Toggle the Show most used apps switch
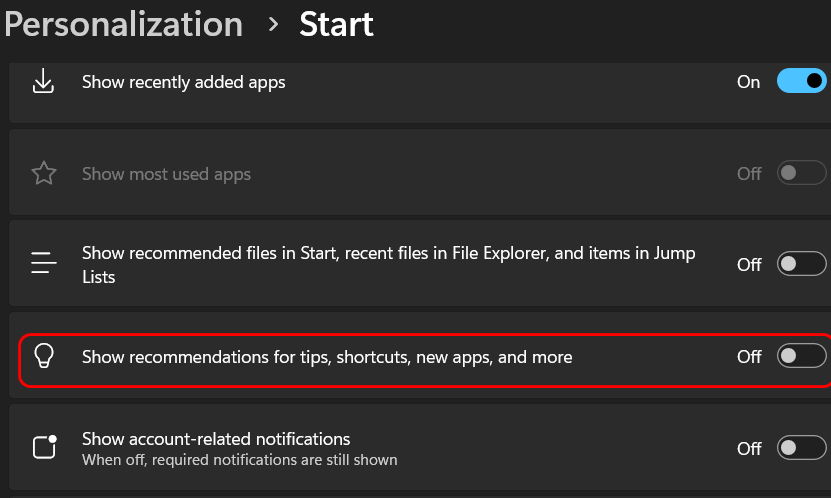The width and height of the screenshot is (831, 498). click(x=801, y=174)
